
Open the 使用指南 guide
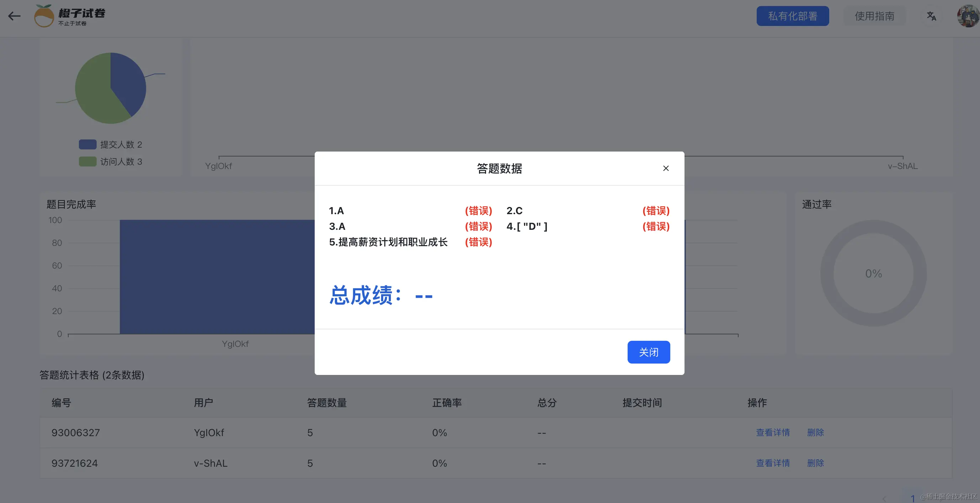coord(874,16)
